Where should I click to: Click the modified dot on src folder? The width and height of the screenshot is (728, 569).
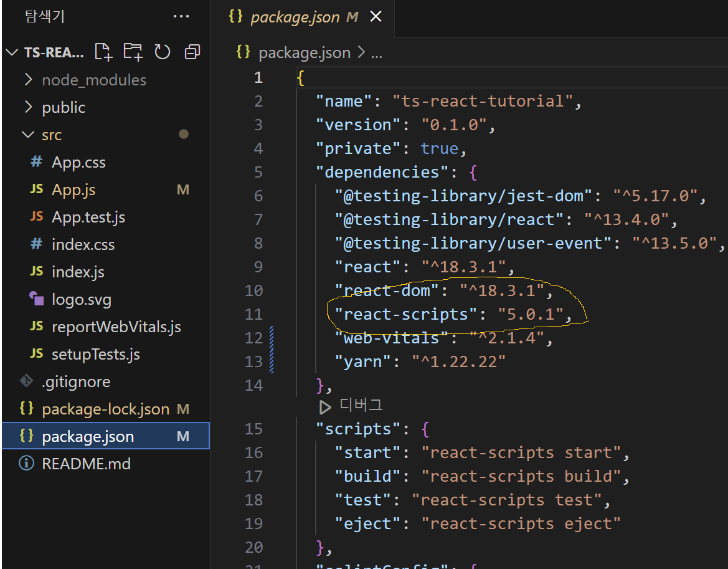[x=184, y=134]
